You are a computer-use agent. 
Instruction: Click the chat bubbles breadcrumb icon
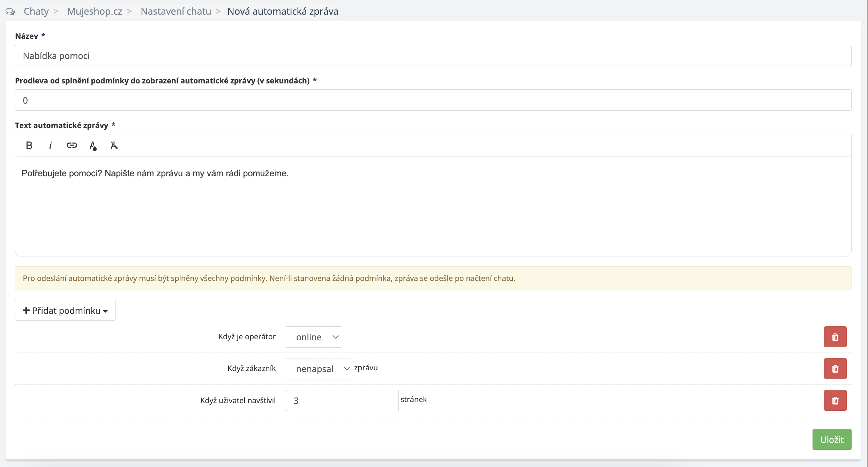click(10, 12)
